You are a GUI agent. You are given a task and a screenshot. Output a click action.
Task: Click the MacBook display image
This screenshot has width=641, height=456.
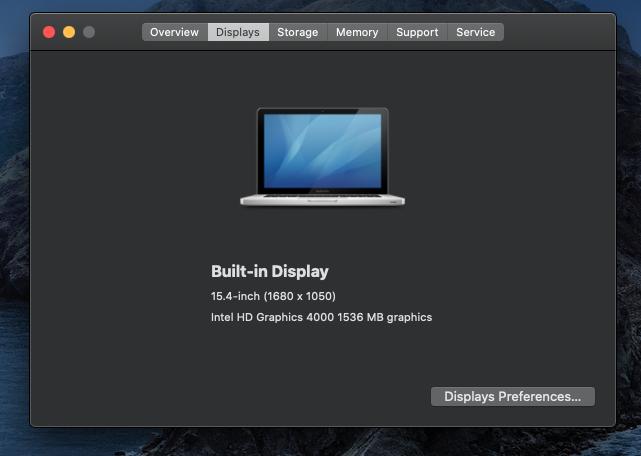click(323, 157)
